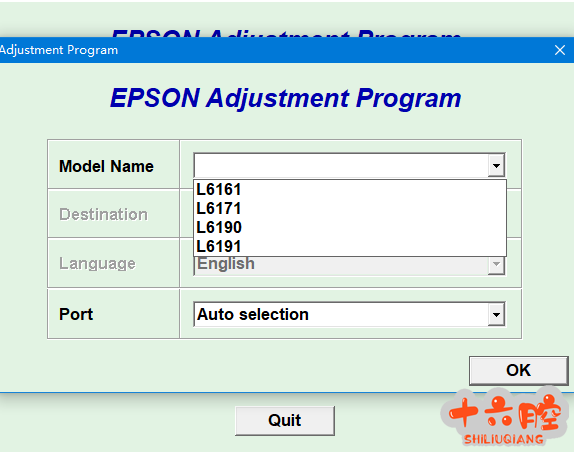574x452 pixels.
Task: Exit using the Quit button
Action: [285, 420]
